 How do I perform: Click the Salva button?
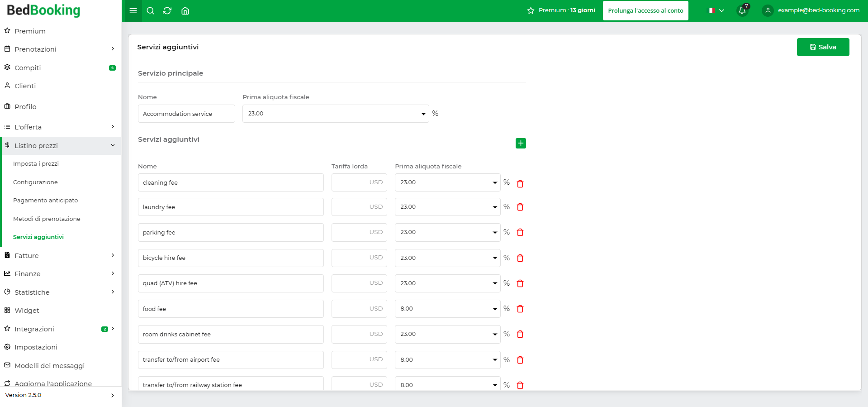point(823,47)
